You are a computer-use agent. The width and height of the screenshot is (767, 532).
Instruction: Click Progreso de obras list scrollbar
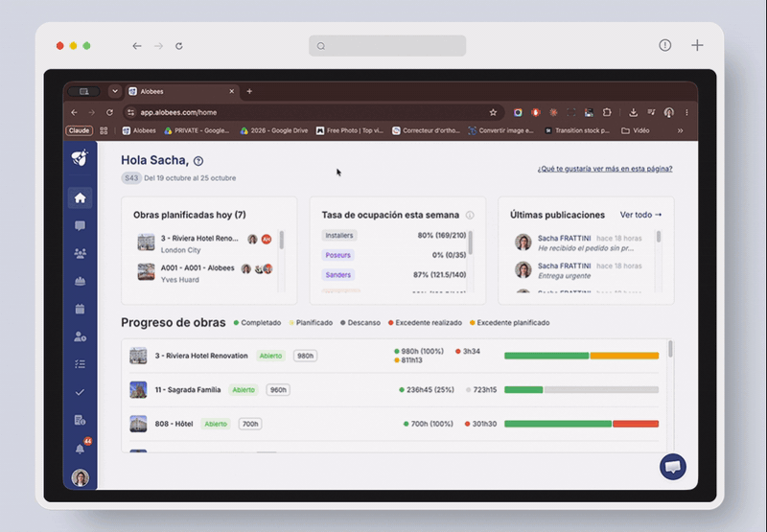pos(670,349)
